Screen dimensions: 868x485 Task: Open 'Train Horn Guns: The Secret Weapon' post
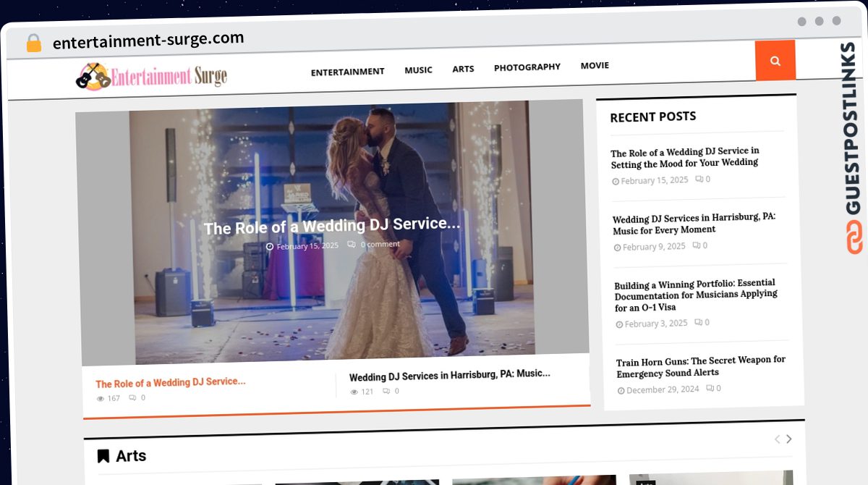click(701, 366)
